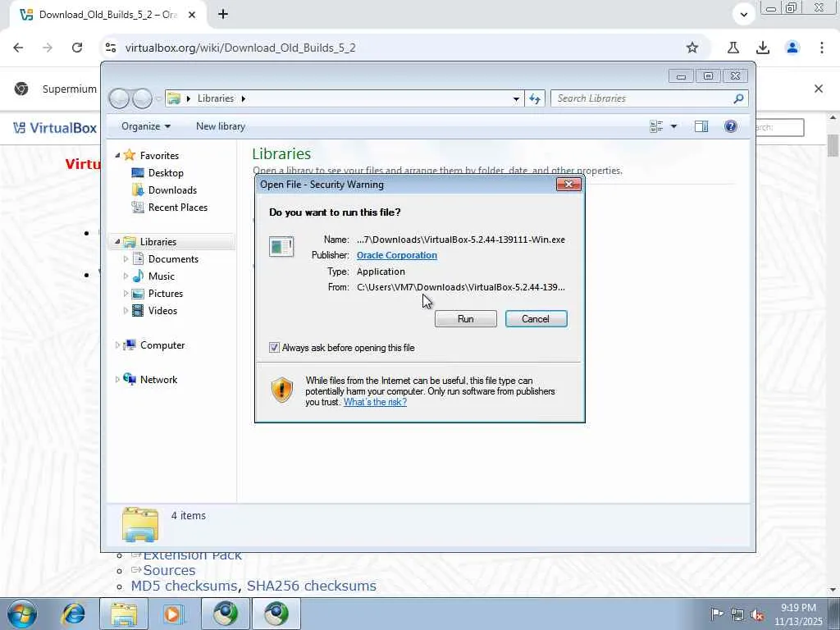Select Downloads under Favorites
The width and height of the screenshot is (840, 630).
point(172,190)
